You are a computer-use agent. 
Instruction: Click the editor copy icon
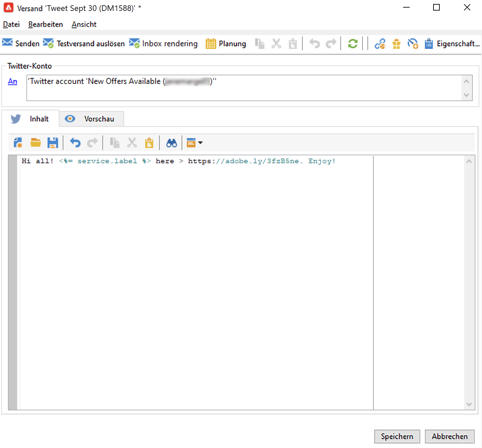[115, 143]
